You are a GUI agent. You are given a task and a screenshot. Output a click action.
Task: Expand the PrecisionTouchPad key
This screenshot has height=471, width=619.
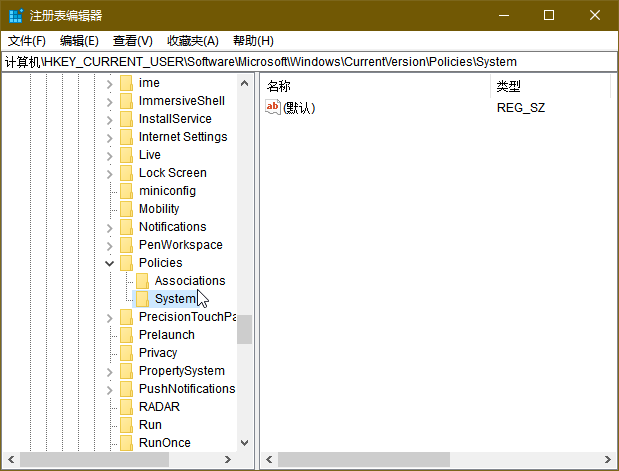[x=110, y=318]
